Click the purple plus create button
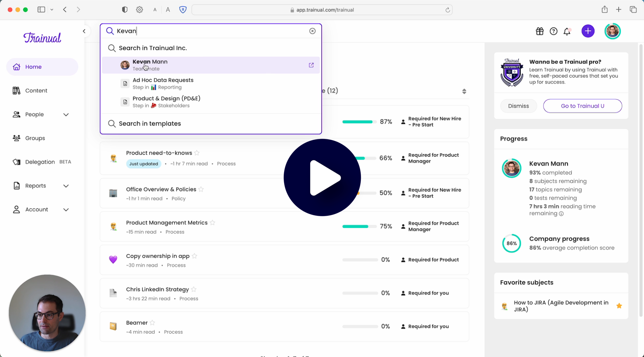Image resolution: width=644 pixels, height=357 pixels. tap(588, 31)
